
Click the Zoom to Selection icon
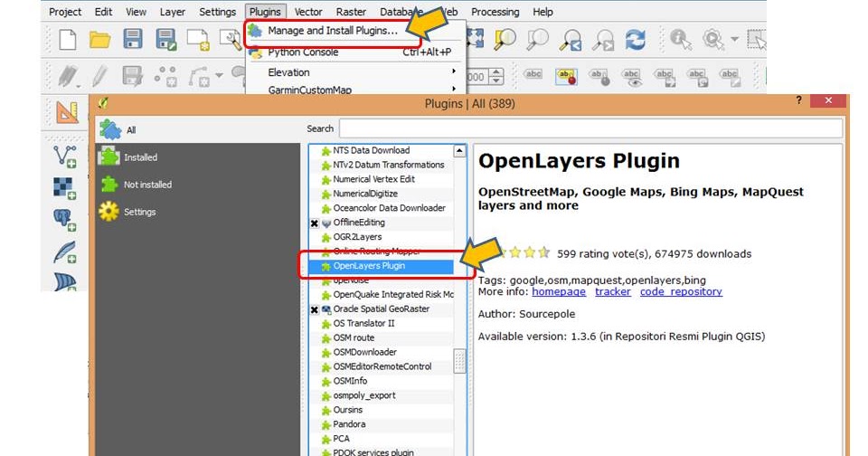[x=505, y=39]
